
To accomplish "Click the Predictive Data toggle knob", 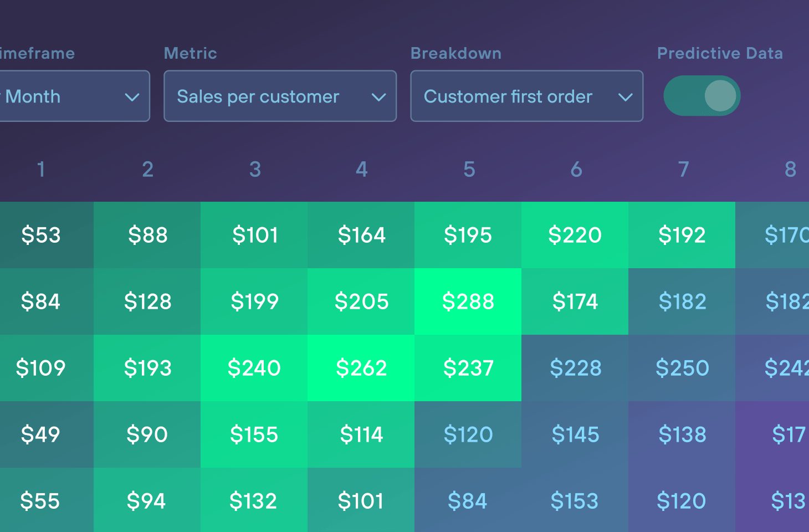I will 719,95.
